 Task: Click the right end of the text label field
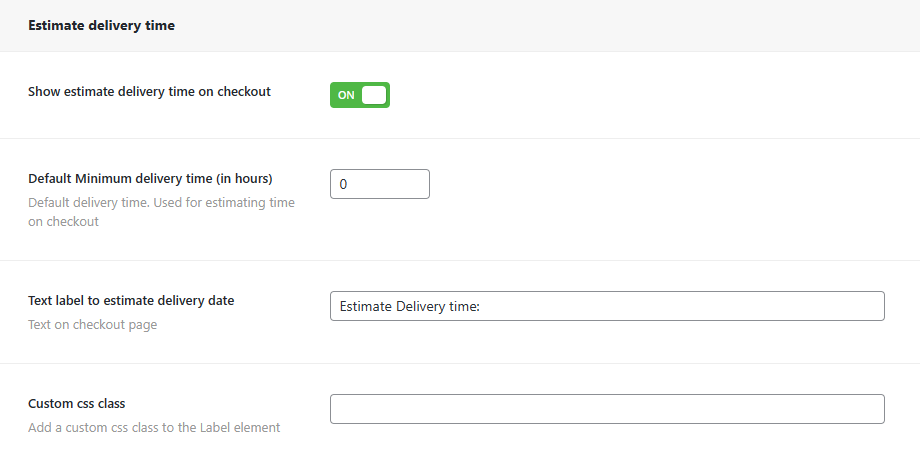coord(870,306)
